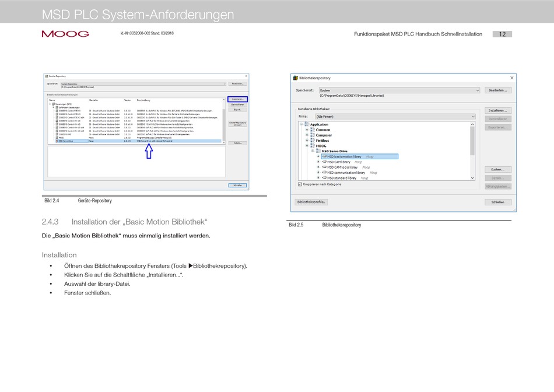The height and width of the screenshot is (392, 554).
Task: Close the Bibliotheksrepository dialog with X
Action: click(511, 78)
